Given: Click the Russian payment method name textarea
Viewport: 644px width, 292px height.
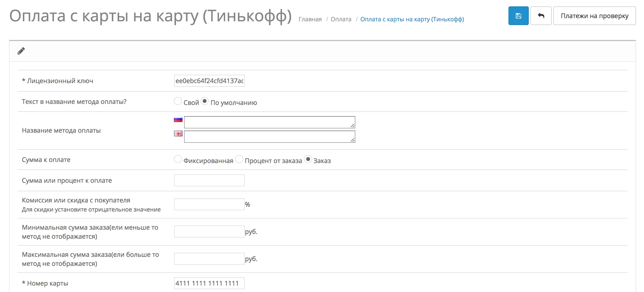Looking at the screenshot, I should tap(269, 122).
